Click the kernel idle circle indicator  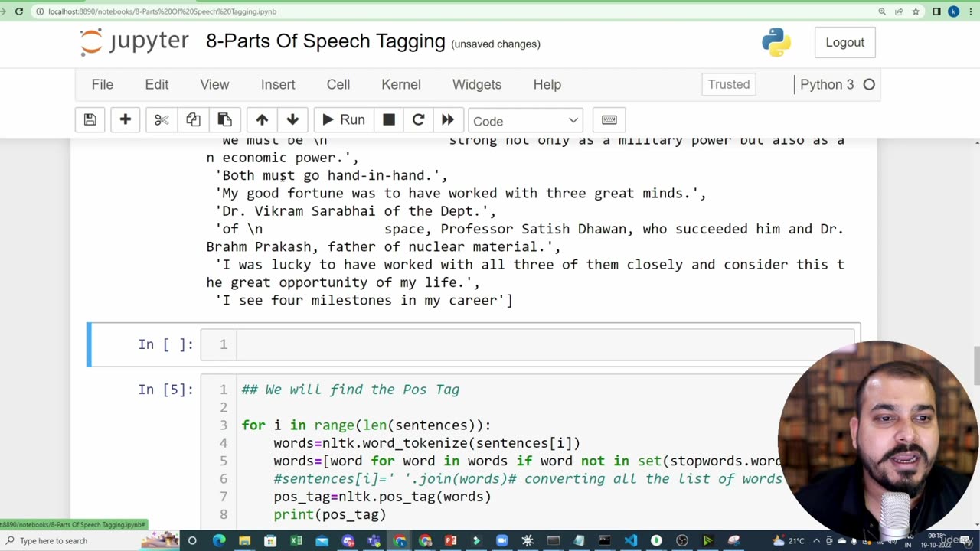869,84
